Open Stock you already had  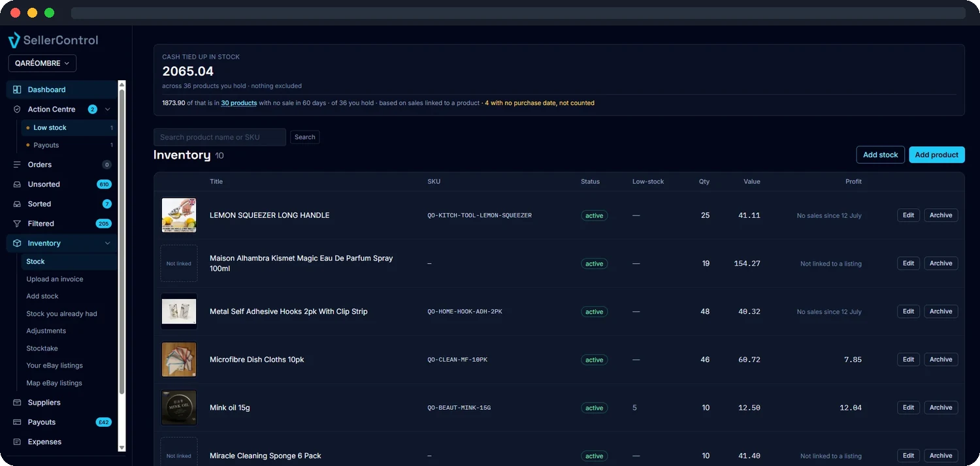click(x=61, y=313)
